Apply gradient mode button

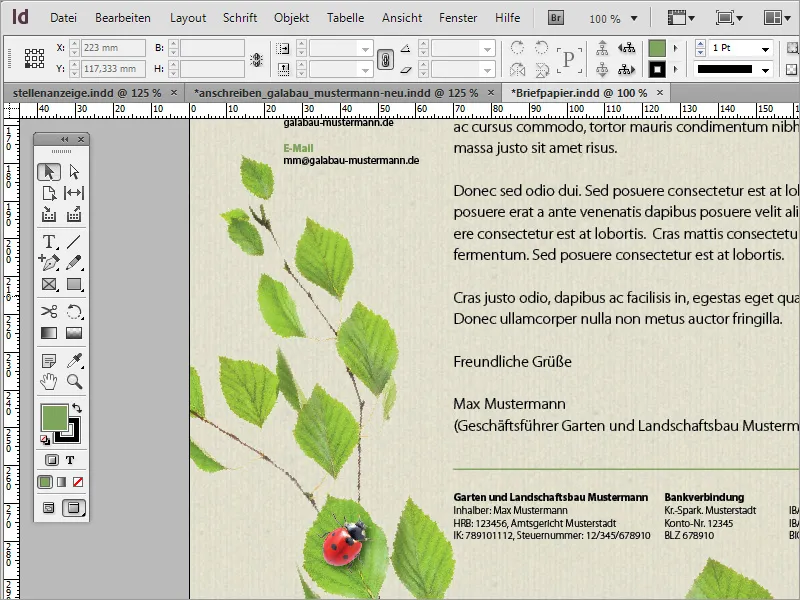[62, 482]
